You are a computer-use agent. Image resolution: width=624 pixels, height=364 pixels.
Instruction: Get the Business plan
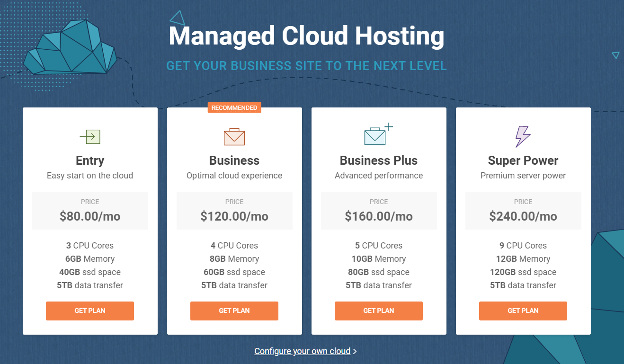tap(234, 311)
